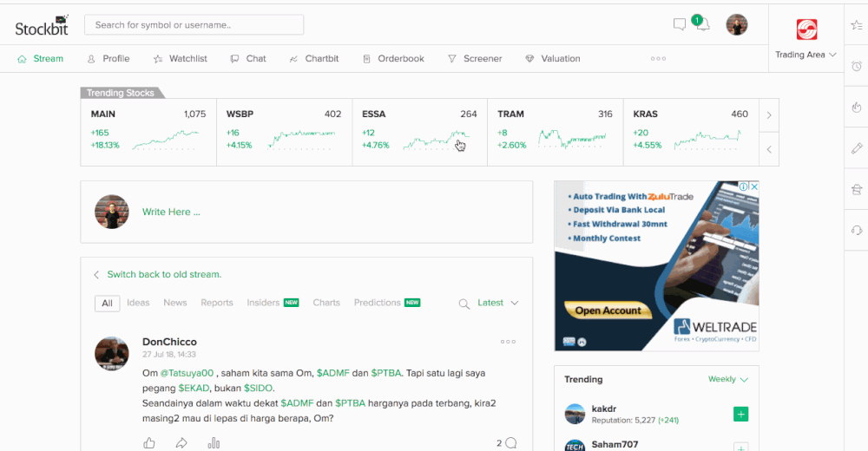Go to the Stream tab
Viewport: 868px width, 451px height.
41,59
